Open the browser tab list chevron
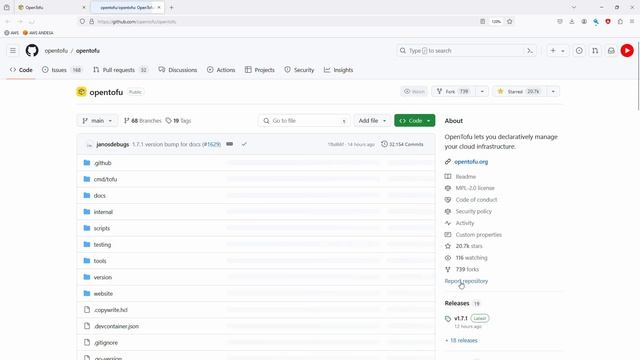Viewport: 640px width, 360px height. point(573,7)
